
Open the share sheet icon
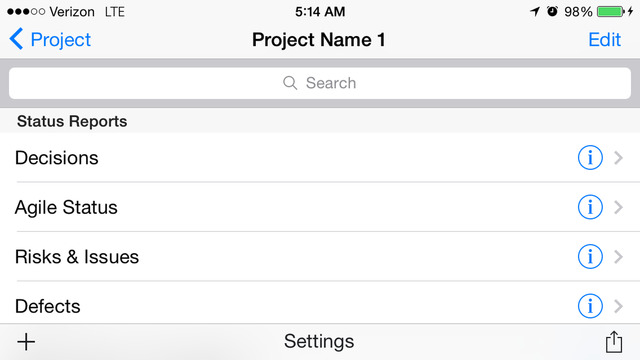click(613, 341)
